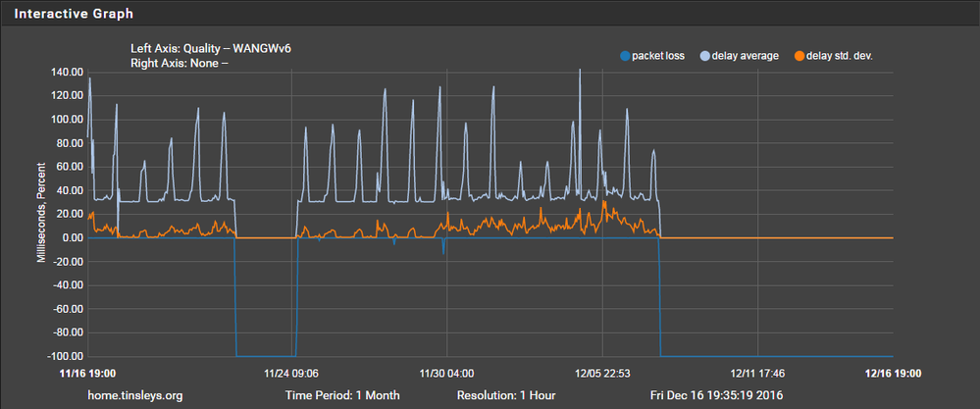Click the 12/05 22:53 x-axis tick label
The image size is (980, 409).
pyautogui.click(x=602, y=373)
